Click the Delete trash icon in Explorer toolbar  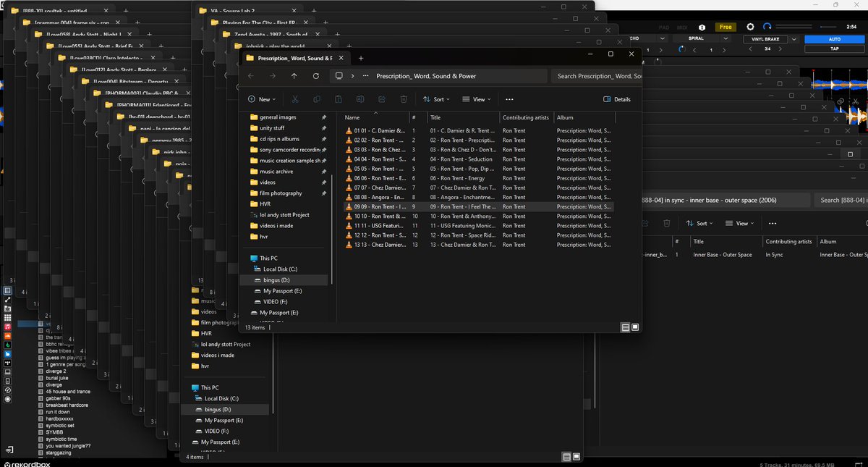click(404, 99)
